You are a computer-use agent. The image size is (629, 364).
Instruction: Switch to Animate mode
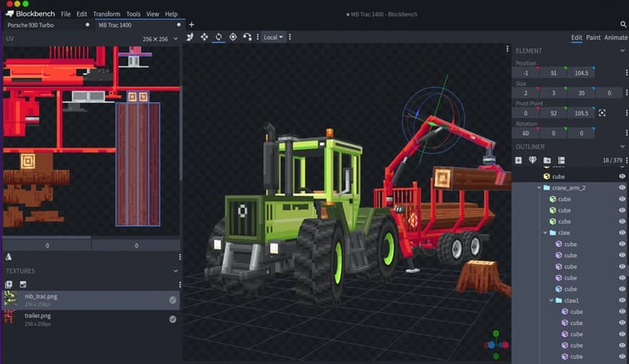615,37
